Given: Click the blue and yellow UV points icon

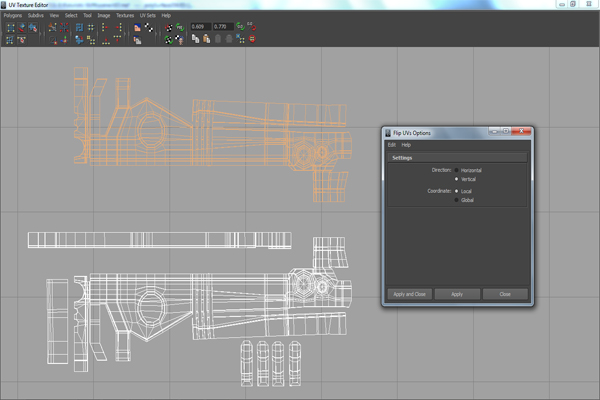Looking at the screenshot, I should click(x=240, y=39).
